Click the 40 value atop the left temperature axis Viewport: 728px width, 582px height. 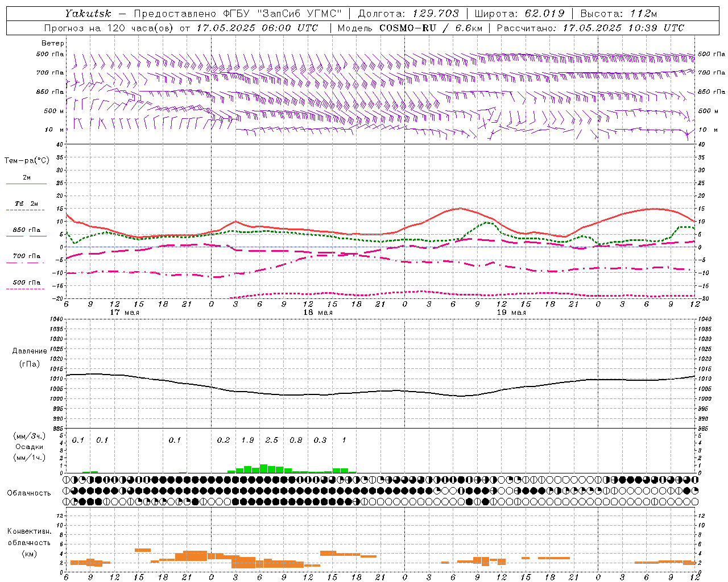pos(59,144)
